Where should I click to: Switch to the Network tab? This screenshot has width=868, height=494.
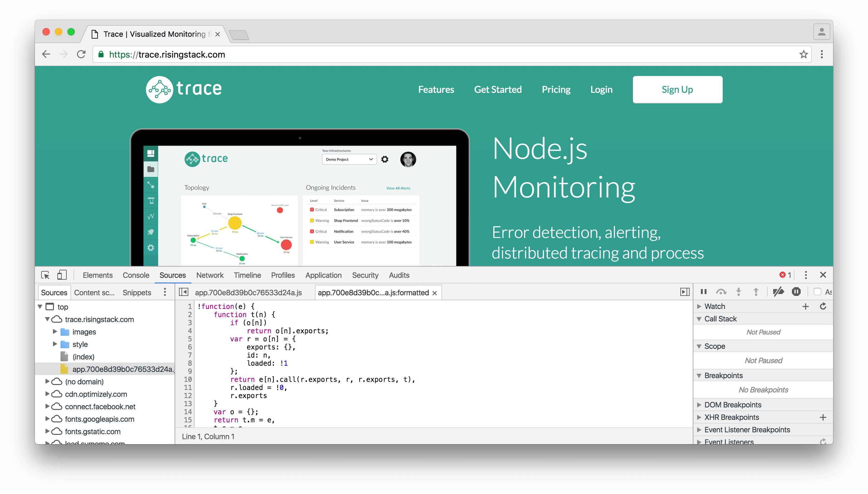(210, 275)
